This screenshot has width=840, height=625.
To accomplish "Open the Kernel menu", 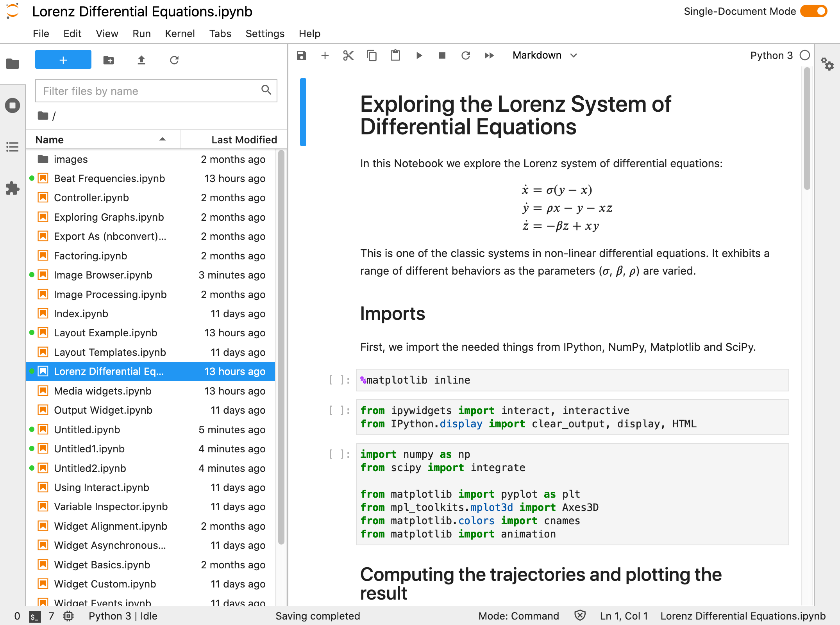I will [x=180, y=34].
